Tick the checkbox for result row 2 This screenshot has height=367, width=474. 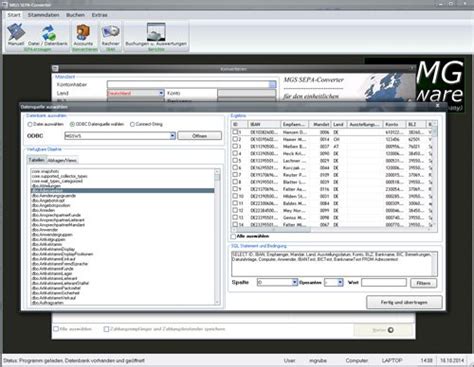(x=235, y=139)
